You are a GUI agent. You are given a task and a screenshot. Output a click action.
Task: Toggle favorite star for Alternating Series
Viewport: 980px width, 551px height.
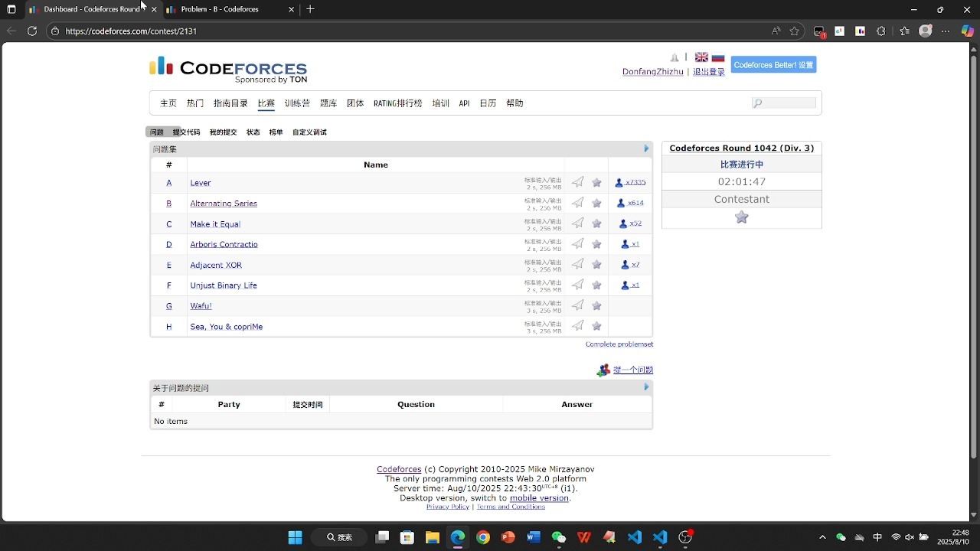[597, 203]
